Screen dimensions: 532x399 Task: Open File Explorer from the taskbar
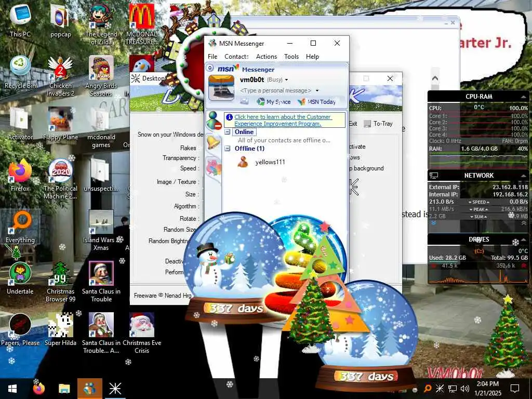point(64,389)
